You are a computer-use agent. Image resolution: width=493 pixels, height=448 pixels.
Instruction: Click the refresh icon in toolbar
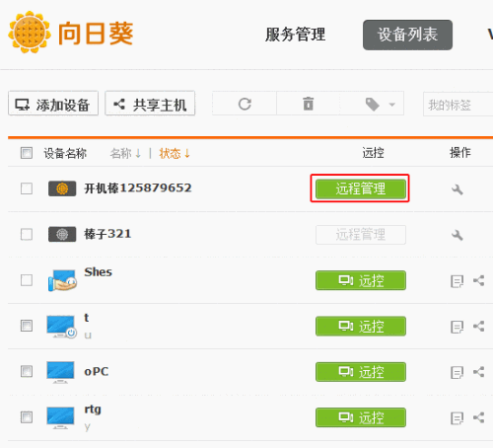pos(245,105)
